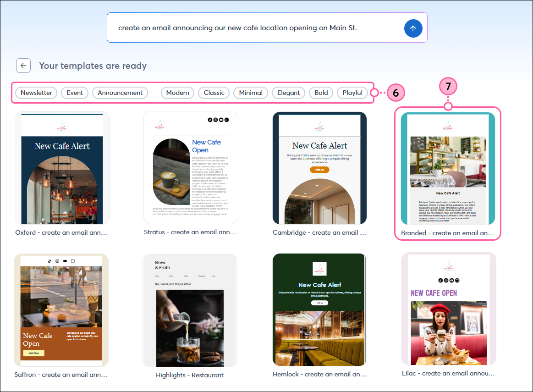Submit the prompt with the blue arrow button

tap(413, 28)
